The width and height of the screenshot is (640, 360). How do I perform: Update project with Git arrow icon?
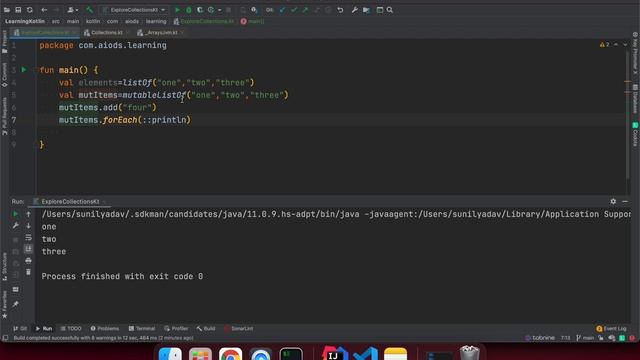point(282,10)
